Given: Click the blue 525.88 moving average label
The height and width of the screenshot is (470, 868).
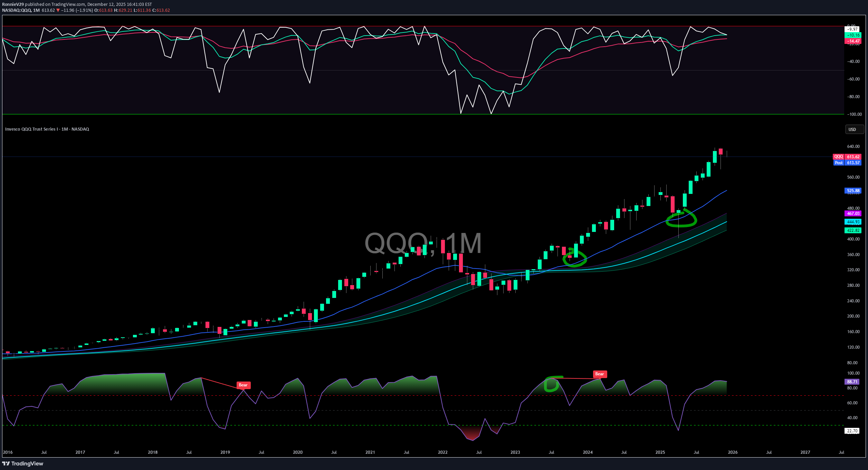Looking at the screenshot, I should [853, 191].
